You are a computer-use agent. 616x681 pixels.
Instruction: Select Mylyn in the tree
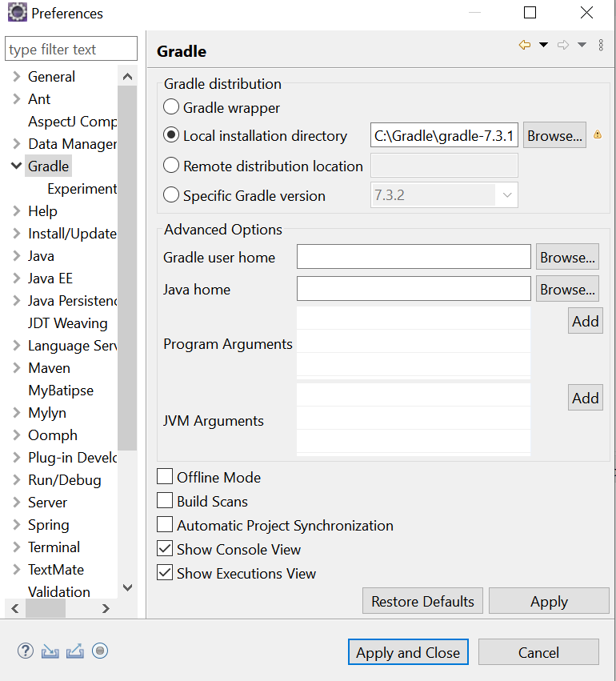pos(47,413)
